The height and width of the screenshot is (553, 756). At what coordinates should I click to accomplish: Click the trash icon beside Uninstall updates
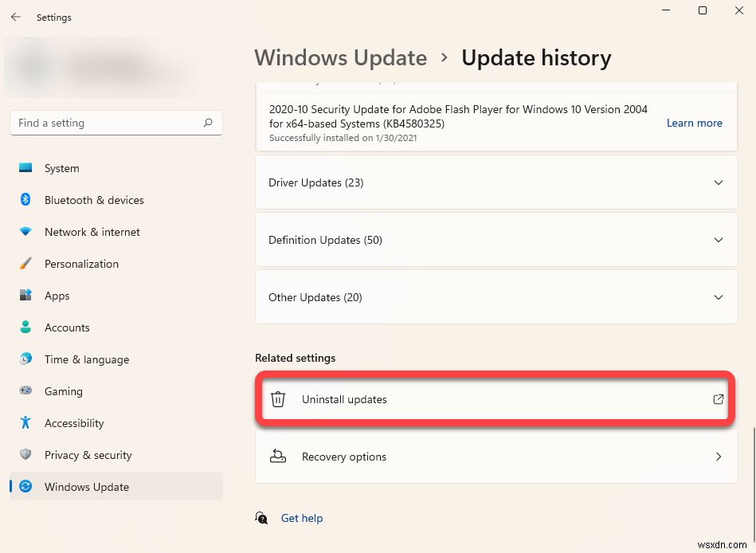click(278, 399)
